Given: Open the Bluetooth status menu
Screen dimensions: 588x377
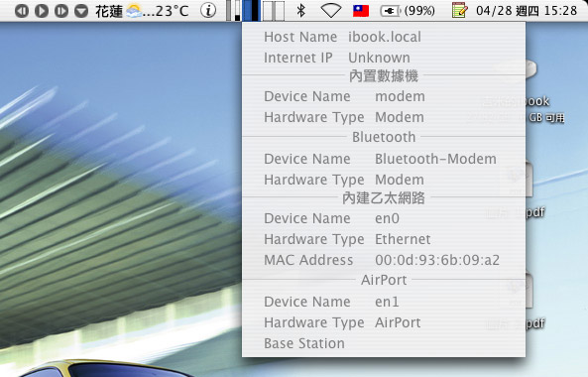Looking at the screenshot, I should point(300,11).
